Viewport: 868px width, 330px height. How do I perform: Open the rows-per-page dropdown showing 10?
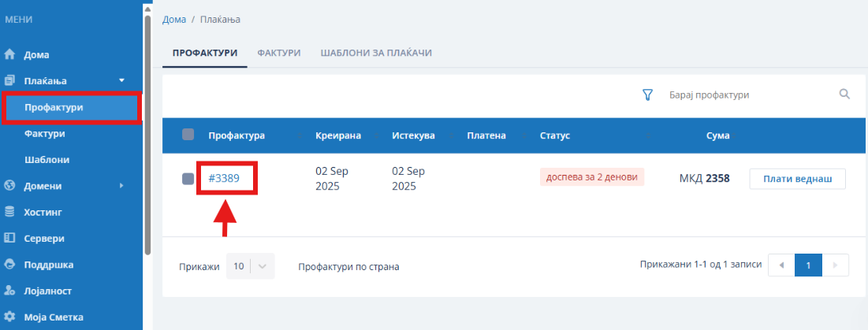250,266
